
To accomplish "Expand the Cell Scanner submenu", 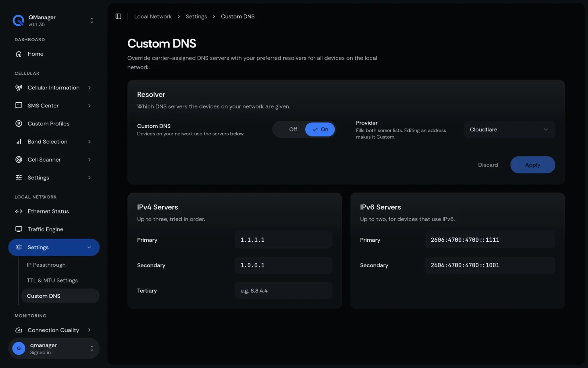I will tap(89, 159).
